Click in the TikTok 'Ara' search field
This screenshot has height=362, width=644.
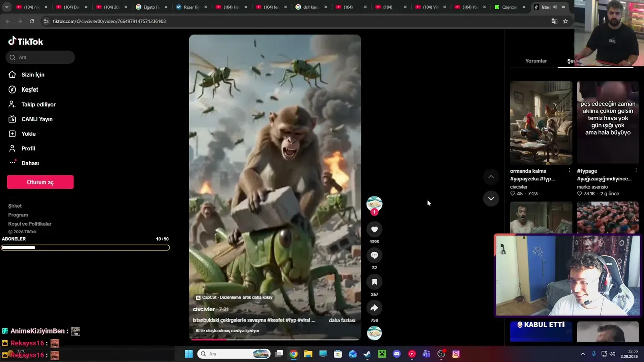tap(40, 57)
